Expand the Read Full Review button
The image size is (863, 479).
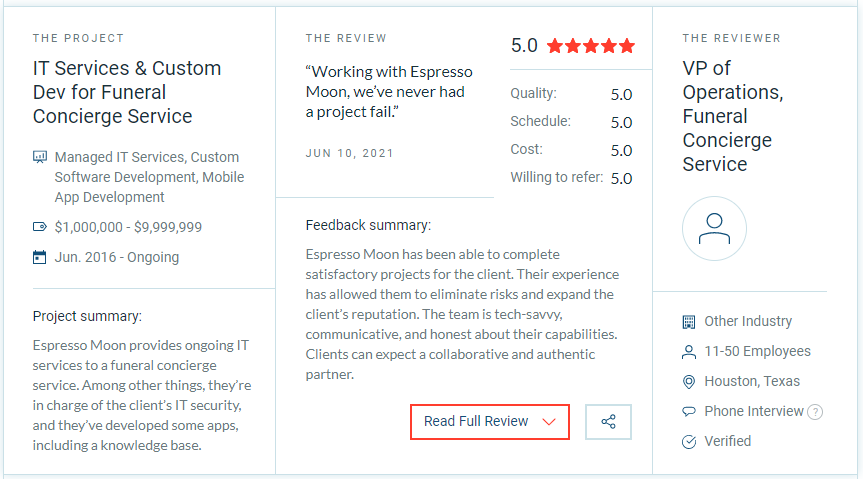pyautogui.click(x=490, y=422)
